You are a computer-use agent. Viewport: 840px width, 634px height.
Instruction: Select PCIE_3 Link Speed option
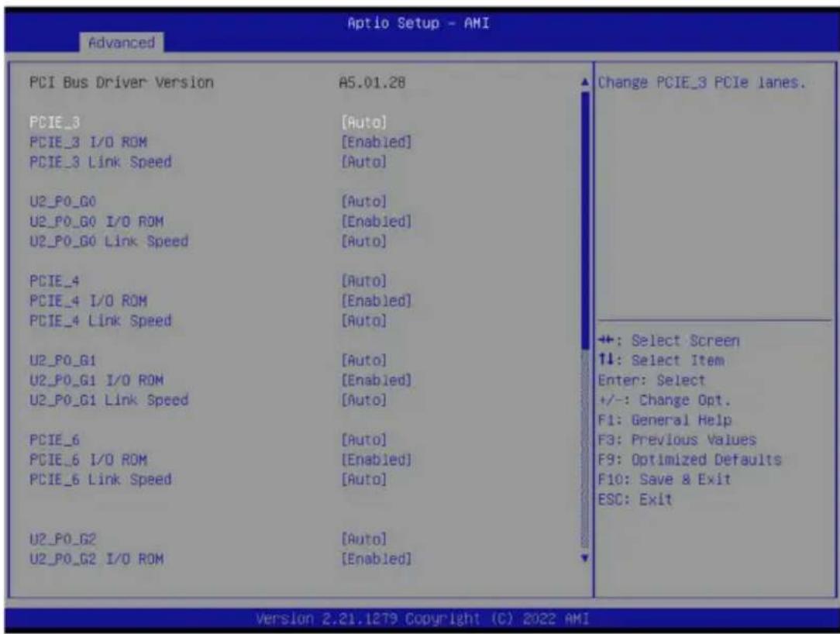(101, 163)
